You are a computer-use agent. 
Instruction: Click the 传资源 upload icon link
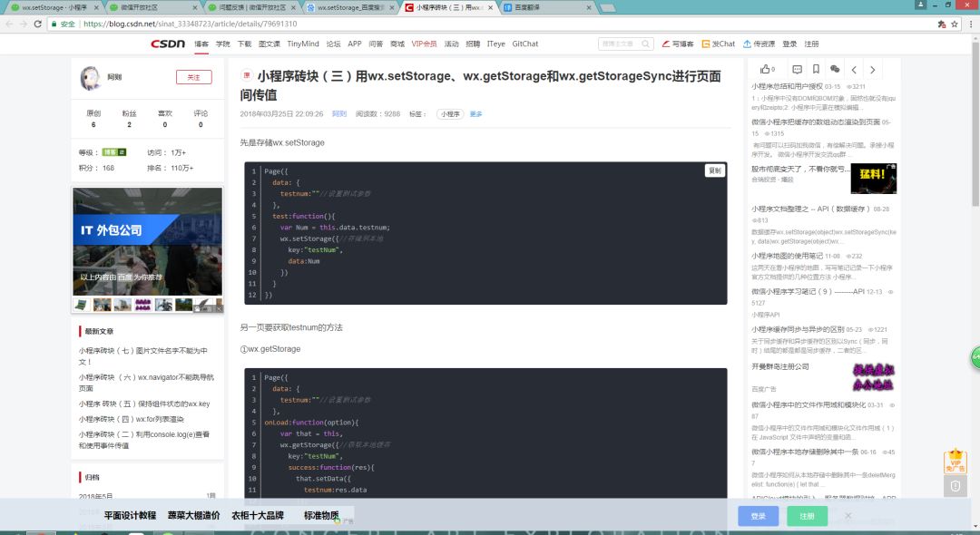759,44
